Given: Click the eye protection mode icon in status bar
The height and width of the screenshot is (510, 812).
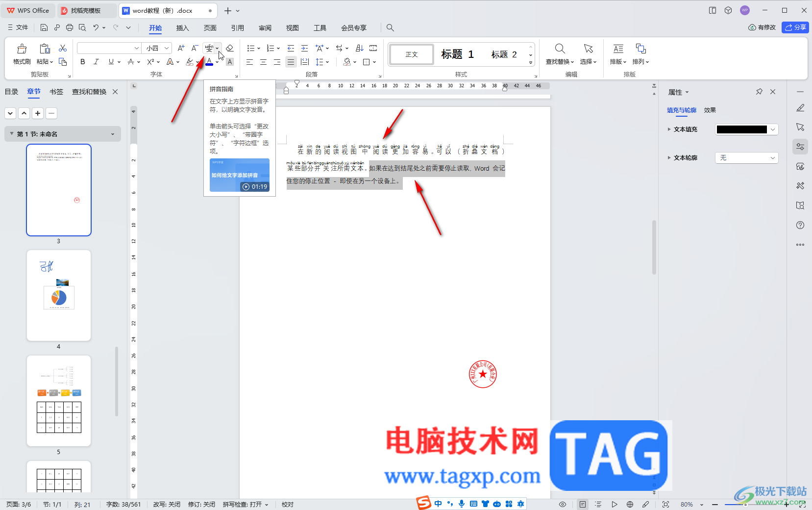Looking at the screenshot, I should 563,504.
